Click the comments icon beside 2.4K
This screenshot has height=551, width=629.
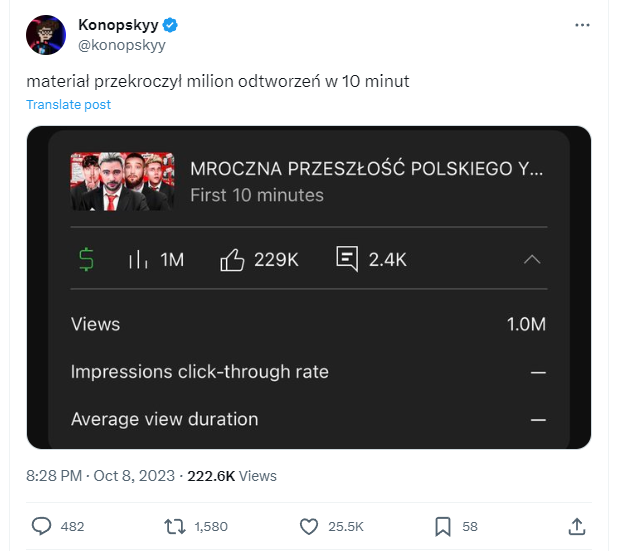(347, 259)
